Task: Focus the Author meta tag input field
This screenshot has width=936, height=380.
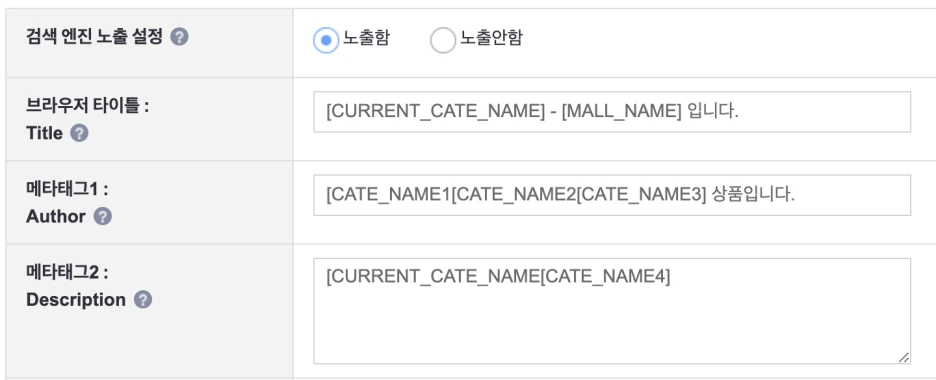Action: point(612,195)
